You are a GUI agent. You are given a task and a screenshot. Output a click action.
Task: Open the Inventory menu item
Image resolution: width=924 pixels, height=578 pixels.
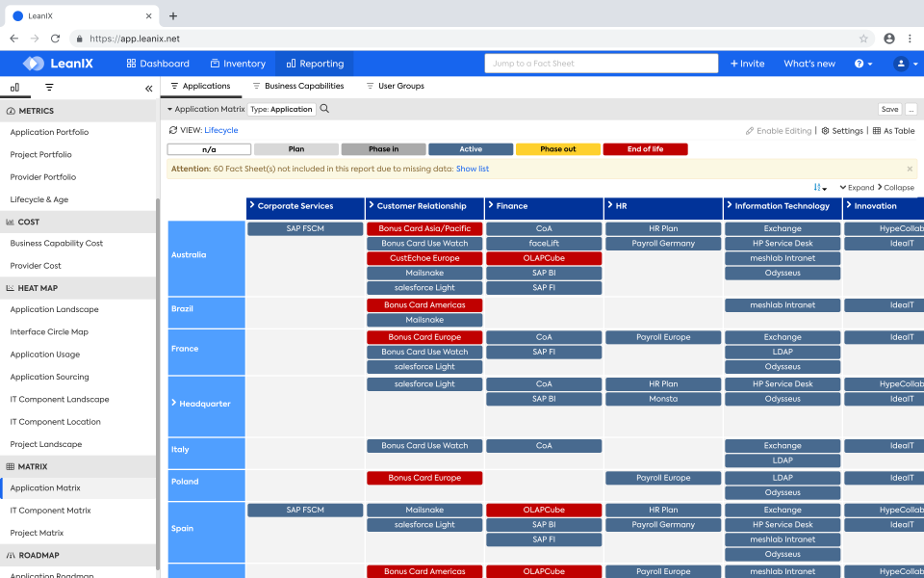tap(237, 64)
